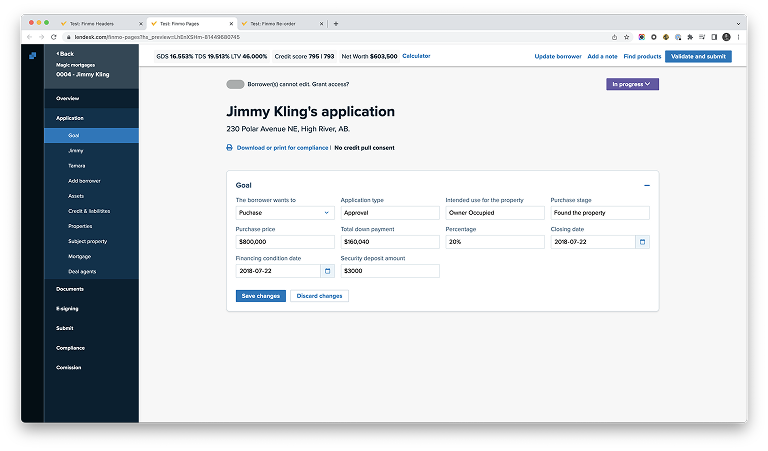768x451 pixels.
Task: Open Deal agents in sidebar
Action: tap(92, 272)
